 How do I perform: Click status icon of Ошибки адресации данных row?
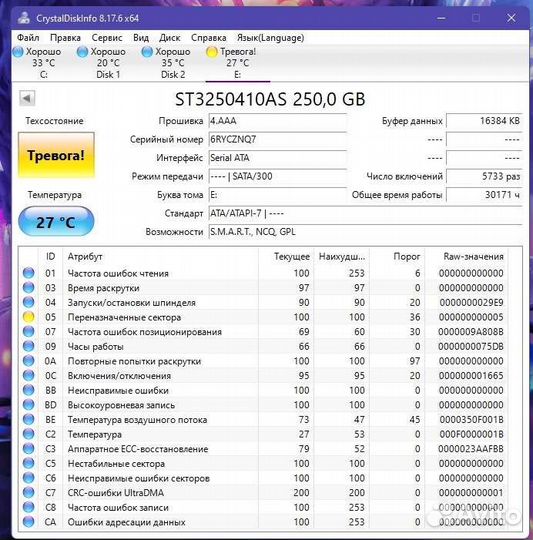click(x=29, y=522)
